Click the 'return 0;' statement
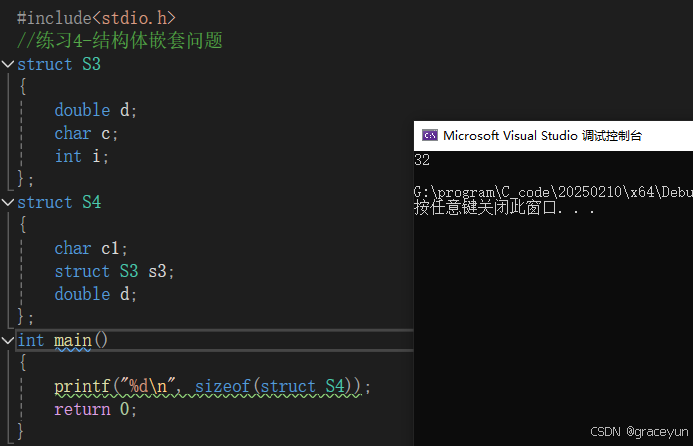 pos(95,409)
